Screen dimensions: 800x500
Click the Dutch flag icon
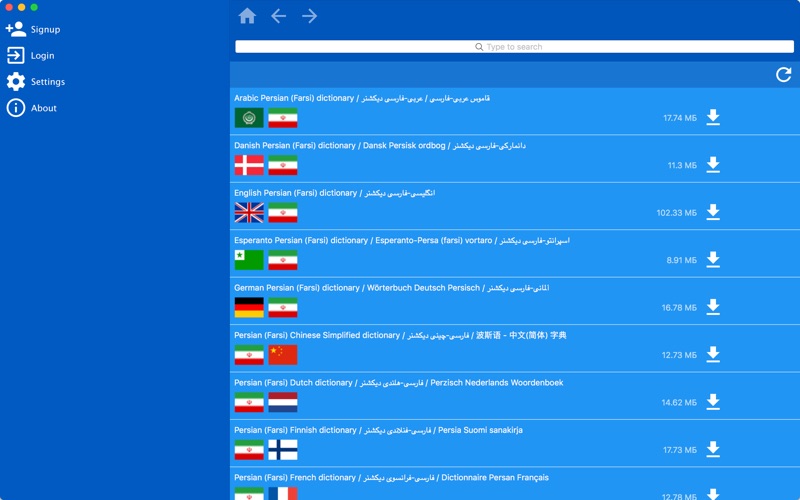coord(283,403)
